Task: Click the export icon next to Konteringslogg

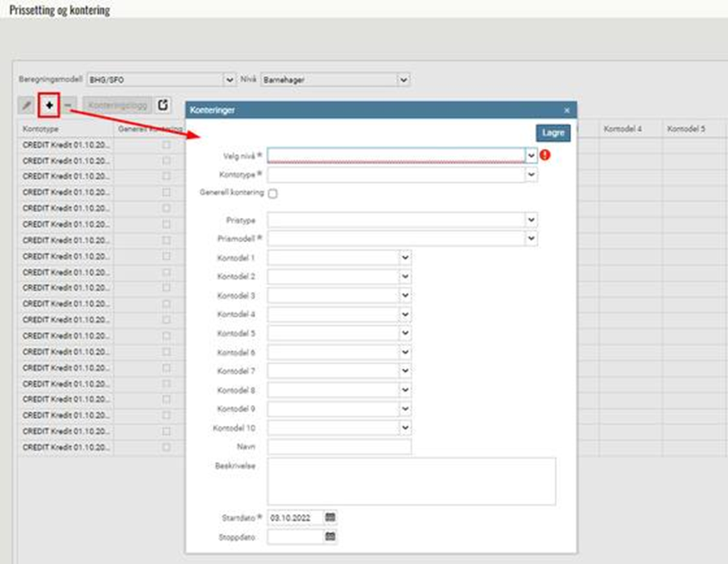Action: pos(163,105)
